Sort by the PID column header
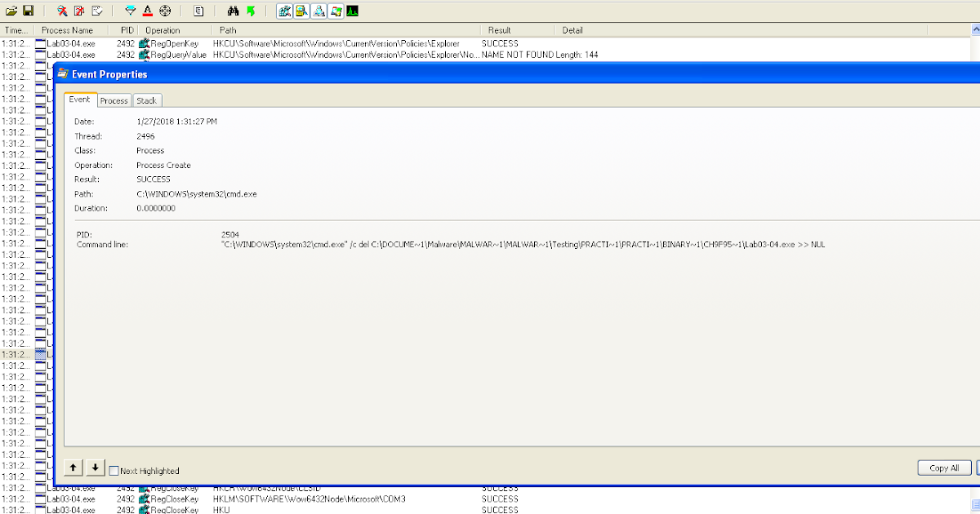The width and height of the screenshot is (980, 514). click(125, 30)
